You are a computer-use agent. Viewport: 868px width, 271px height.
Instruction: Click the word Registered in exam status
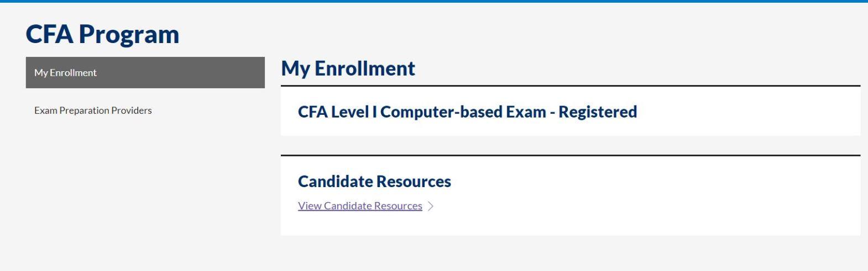[x=598, y=111]
